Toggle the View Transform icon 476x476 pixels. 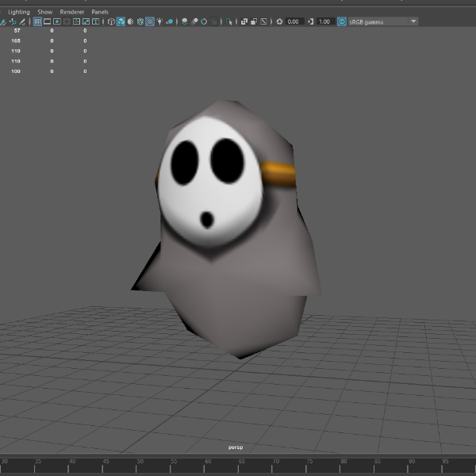pyautogui.click(x=342, y=21)
